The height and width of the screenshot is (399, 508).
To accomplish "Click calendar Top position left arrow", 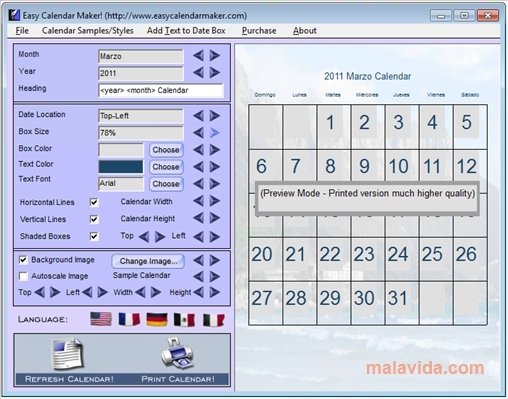I will coord(144,237).
